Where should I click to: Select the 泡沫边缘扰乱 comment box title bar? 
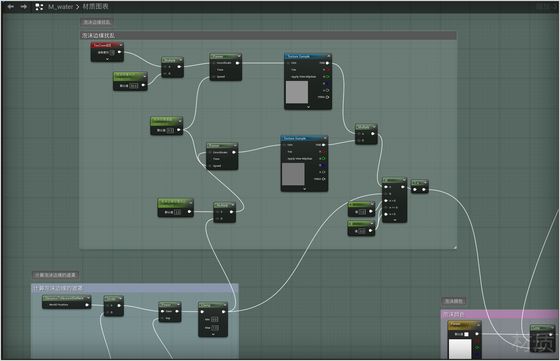[x=268, y=35]
